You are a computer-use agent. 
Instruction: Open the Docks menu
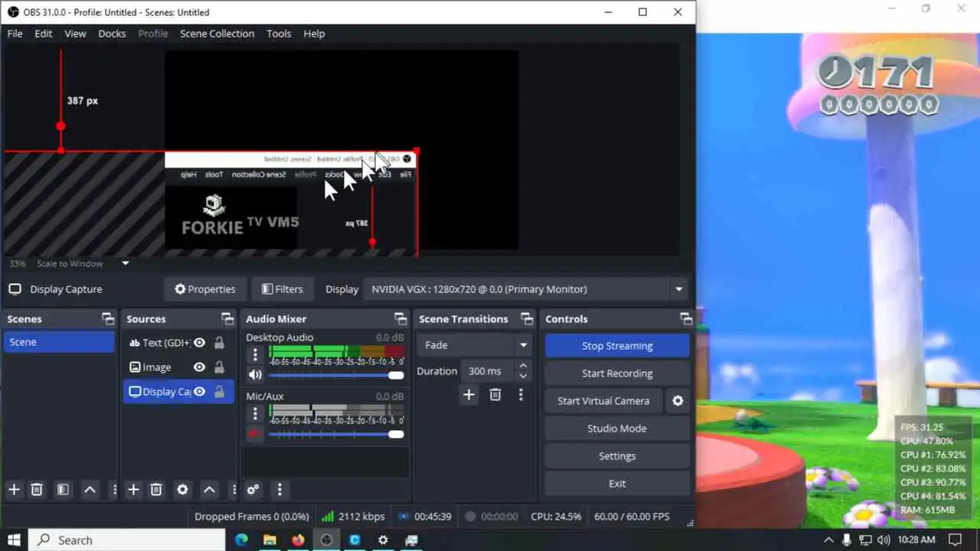point(112,34)
